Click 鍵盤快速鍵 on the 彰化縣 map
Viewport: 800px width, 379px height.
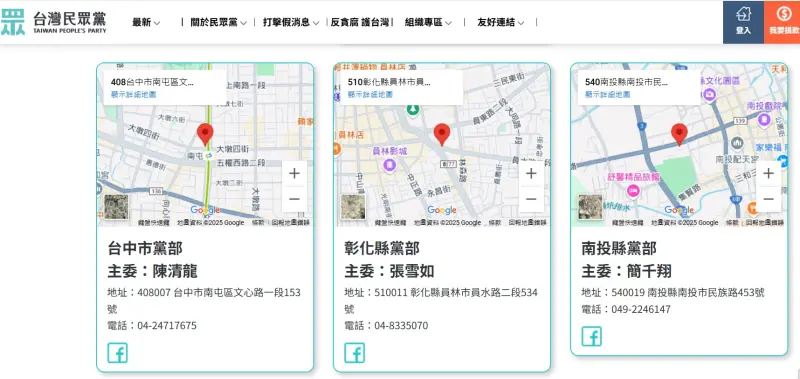point(390,223)
